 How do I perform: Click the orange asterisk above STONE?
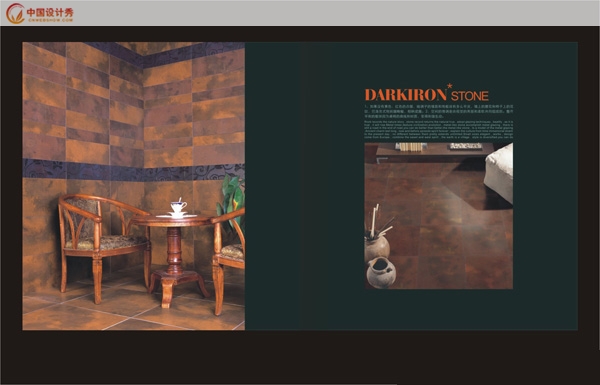(x=450, y=86)
